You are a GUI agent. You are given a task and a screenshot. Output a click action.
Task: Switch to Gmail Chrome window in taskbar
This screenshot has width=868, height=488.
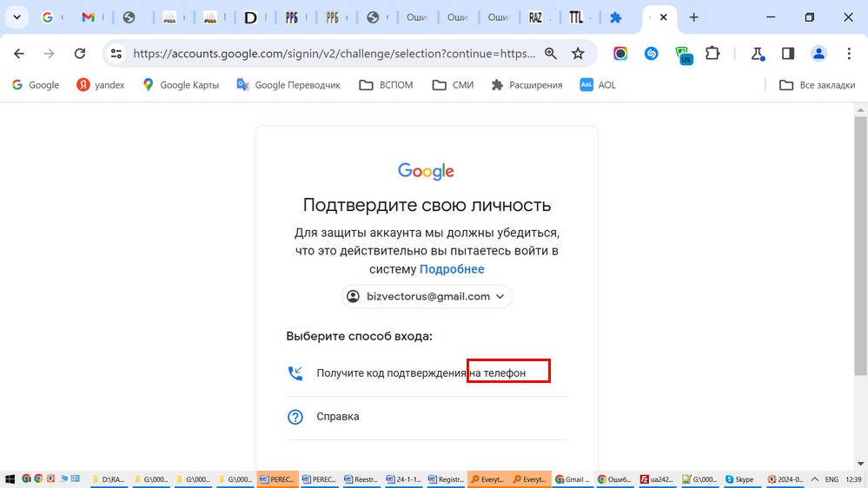tap(573, 479)
